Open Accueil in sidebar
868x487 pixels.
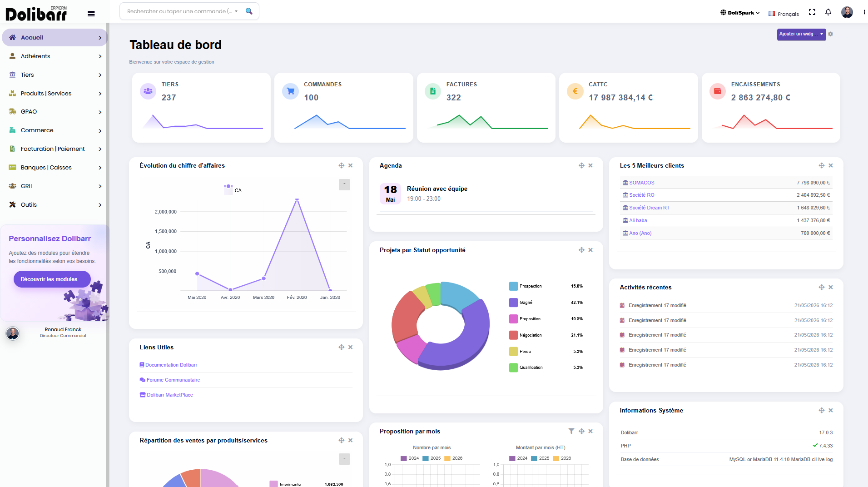(55, 38)
